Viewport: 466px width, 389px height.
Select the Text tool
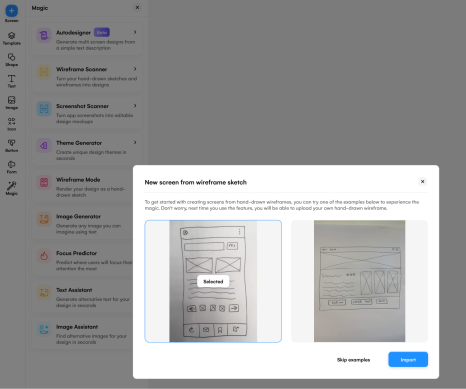(x=11, y=81)
